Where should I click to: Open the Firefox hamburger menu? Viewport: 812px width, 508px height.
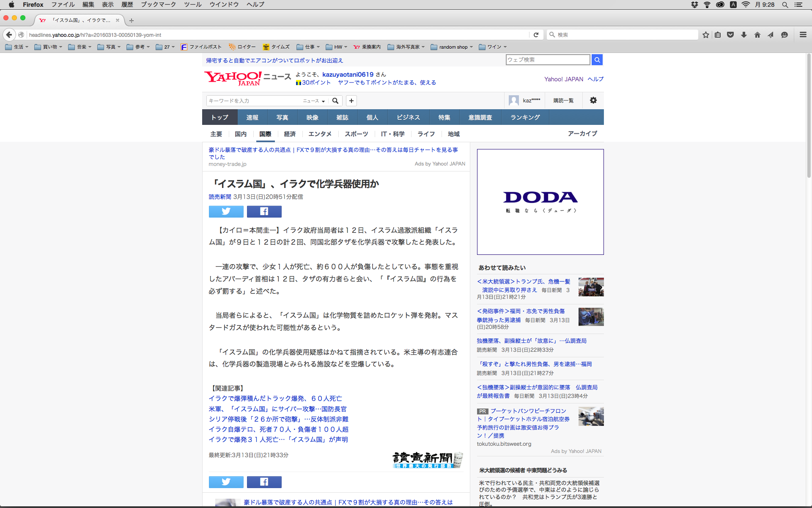tap(803, 35)
